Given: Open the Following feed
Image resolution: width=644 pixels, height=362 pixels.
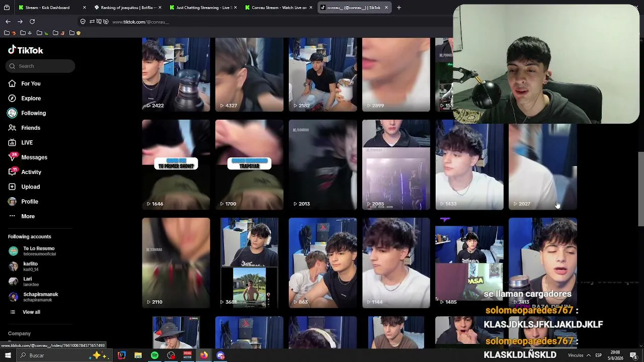Looking at the screenshot, I should [x=34, y=113].
